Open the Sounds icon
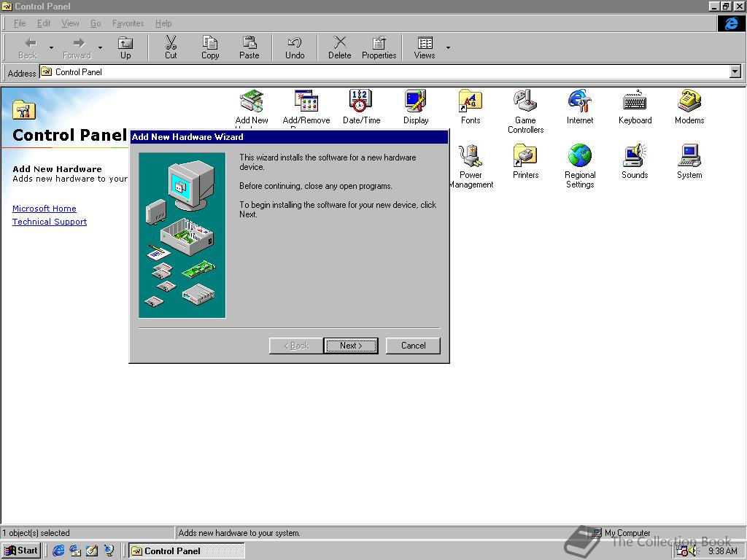The image size is (747, 560). 635,156
